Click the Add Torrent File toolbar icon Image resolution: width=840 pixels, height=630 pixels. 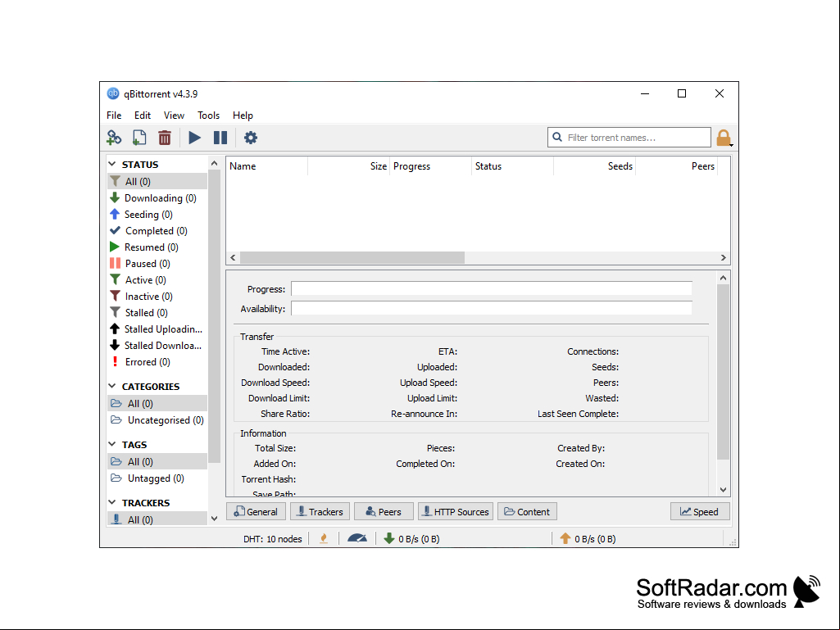(139, 138)
